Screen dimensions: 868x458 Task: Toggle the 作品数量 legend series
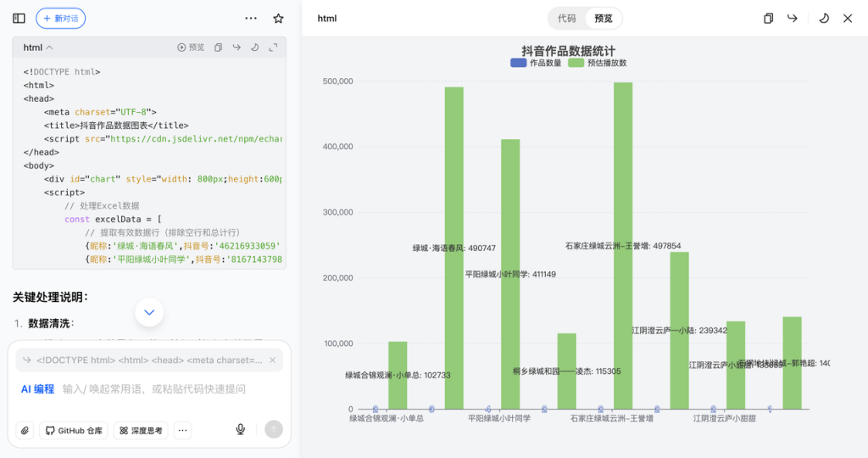[x=536, y=63]
